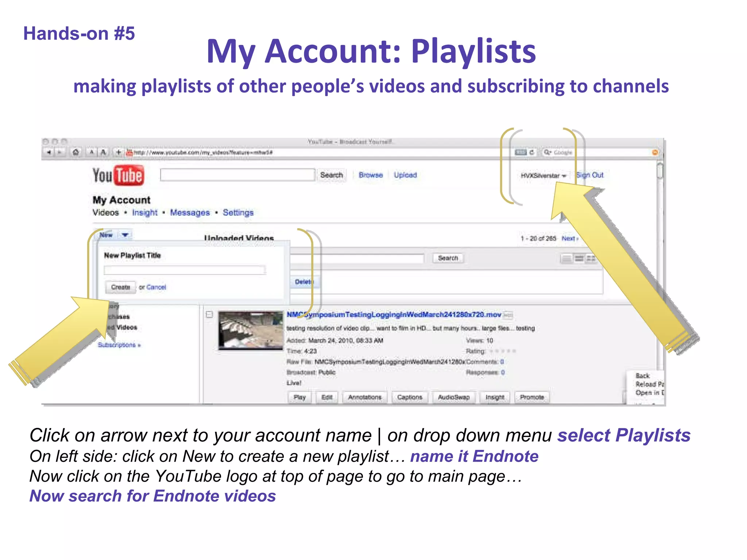Select the grid view icon
The height and width of the screenshot is (560, 747).
click(x=591, y=259)
